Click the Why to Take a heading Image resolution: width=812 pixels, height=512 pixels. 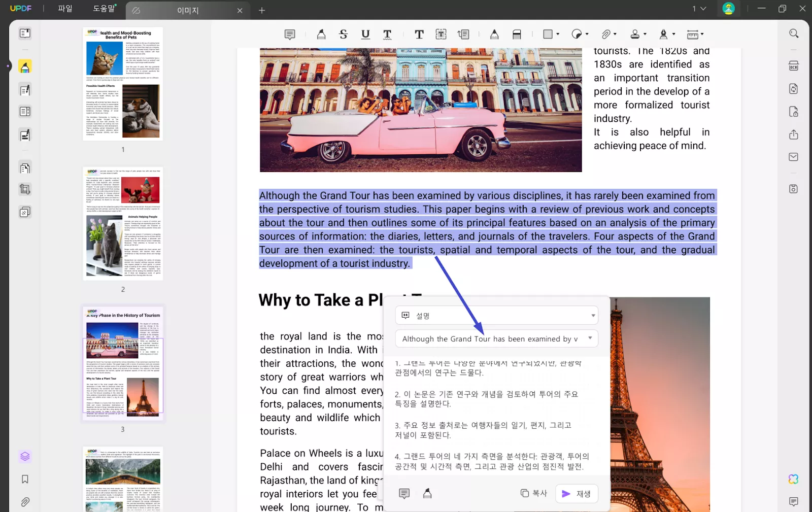[x=321, y=300]
